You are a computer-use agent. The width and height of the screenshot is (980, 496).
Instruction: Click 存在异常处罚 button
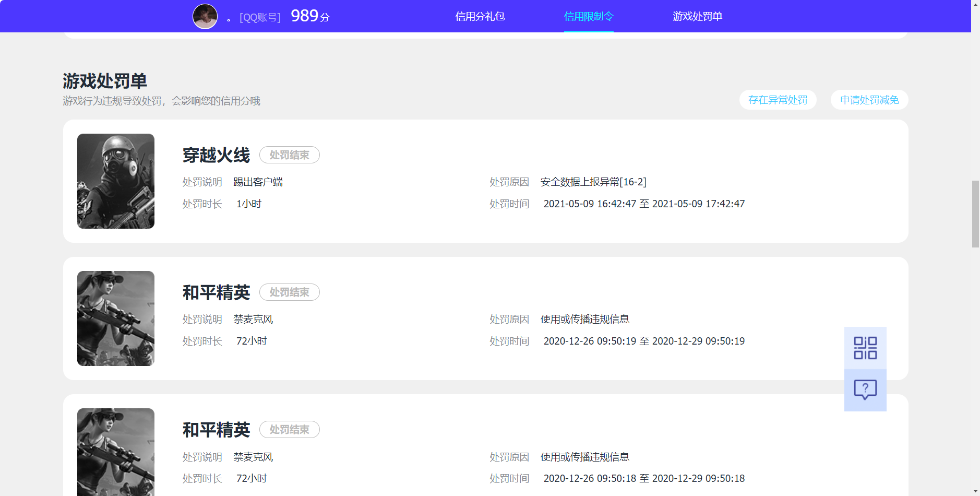[x=778, y=100]
